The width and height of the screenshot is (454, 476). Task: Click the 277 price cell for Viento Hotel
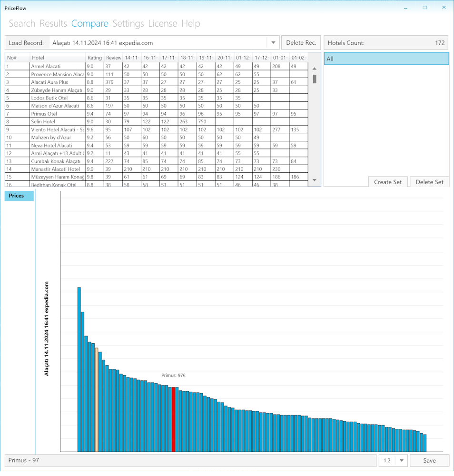(x=280, y=129)
